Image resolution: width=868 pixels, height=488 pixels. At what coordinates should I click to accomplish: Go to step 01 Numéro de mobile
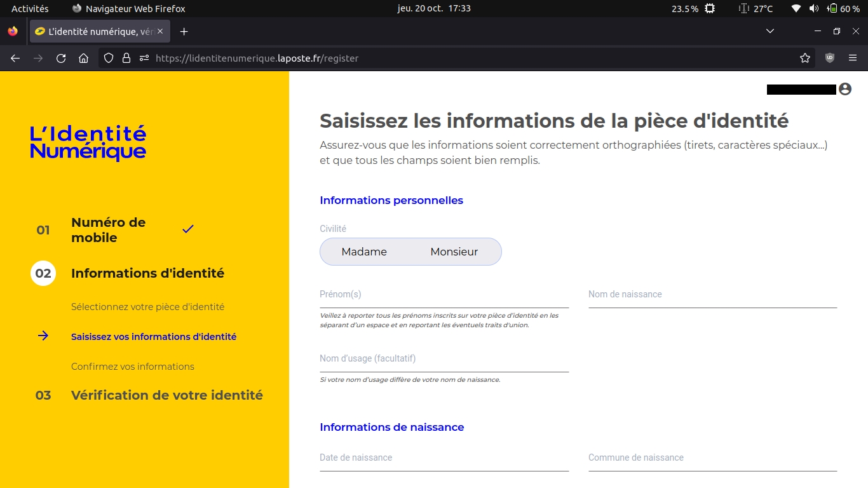point(108,230)
